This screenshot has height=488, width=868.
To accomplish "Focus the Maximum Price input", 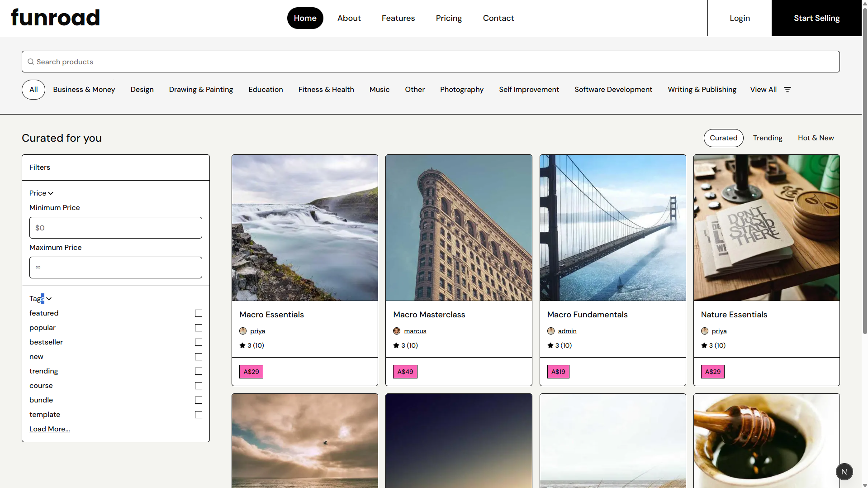I will pos(116,268).
